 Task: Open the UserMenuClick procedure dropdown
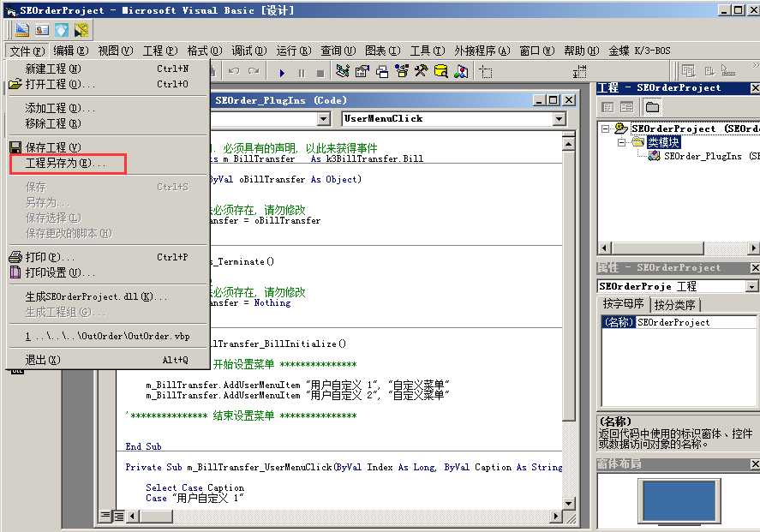(560, 119)
